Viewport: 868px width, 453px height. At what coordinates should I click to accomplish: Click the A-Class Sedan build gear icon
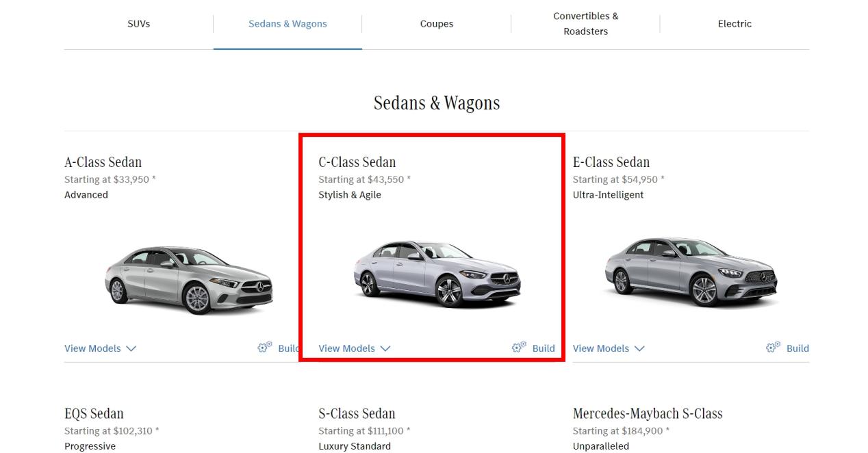[265, 348]
